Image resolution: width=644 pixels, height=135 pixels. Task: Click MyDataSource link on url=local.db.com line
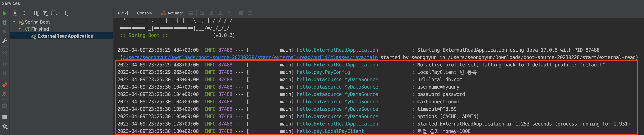tap(337, 80)
